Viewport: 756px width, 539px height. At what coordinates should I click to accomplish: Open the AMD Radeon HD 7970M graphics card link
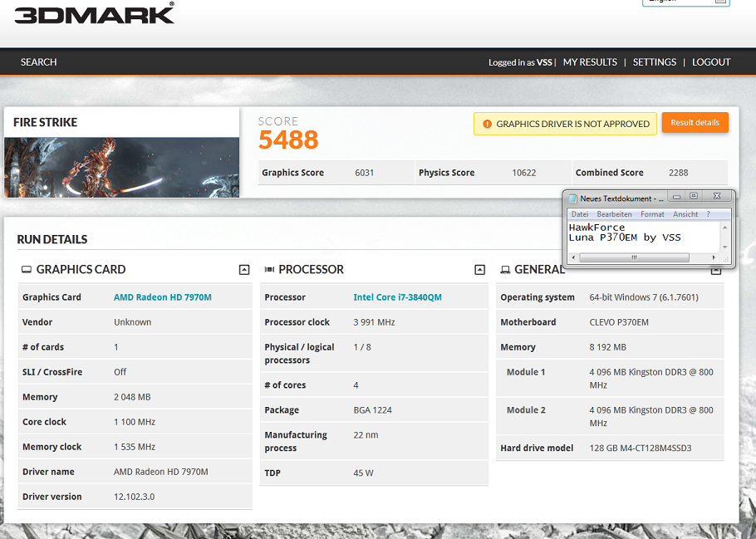[163, 297]
